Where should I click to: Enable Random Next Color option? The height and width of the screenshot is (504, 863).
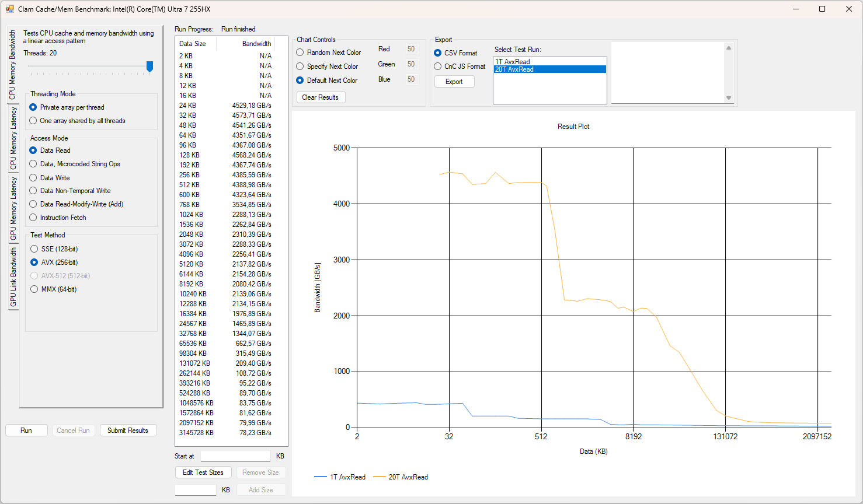300,52
